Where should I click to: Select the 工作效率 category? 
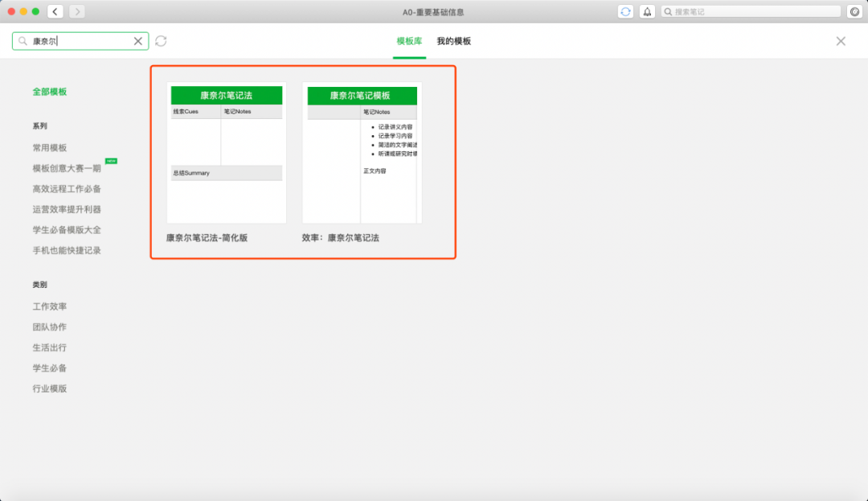[49, 306]
